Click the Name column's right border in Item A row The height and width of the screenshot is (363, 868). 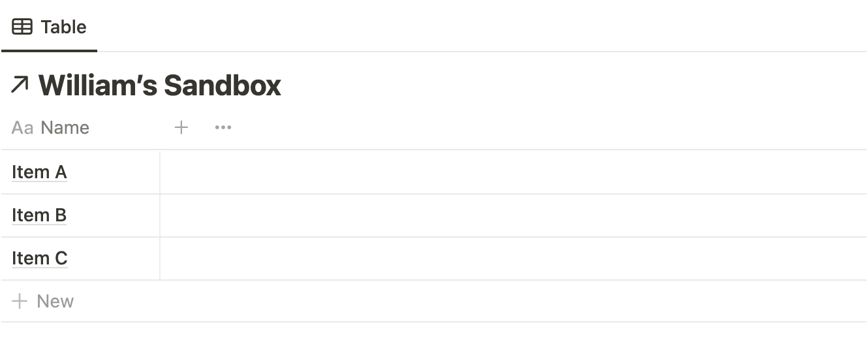coord(160,172)
